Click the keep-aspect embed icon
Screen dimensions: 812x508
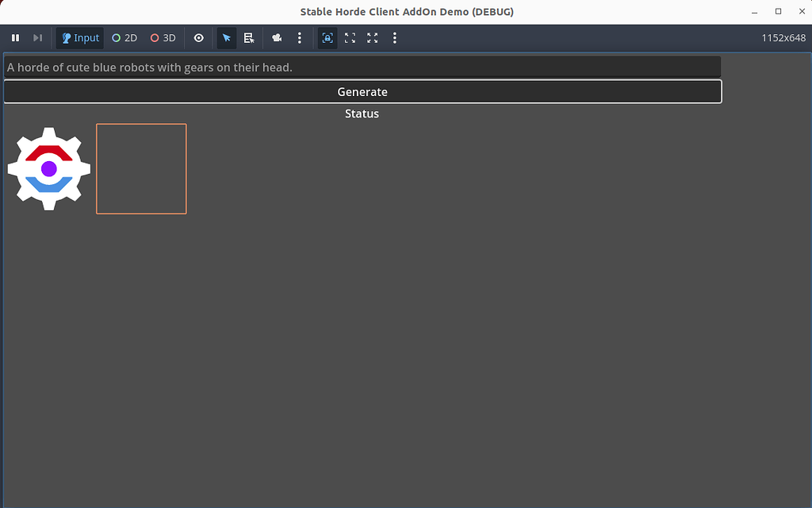coord(327,37)
